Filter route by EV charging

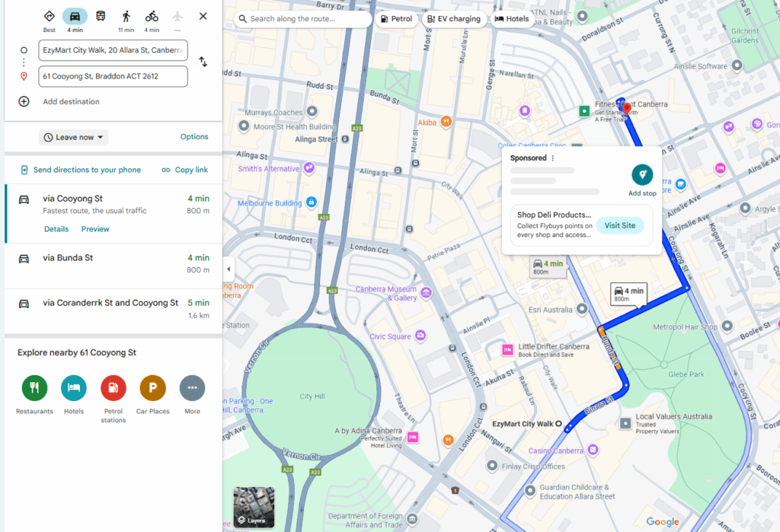454,19
